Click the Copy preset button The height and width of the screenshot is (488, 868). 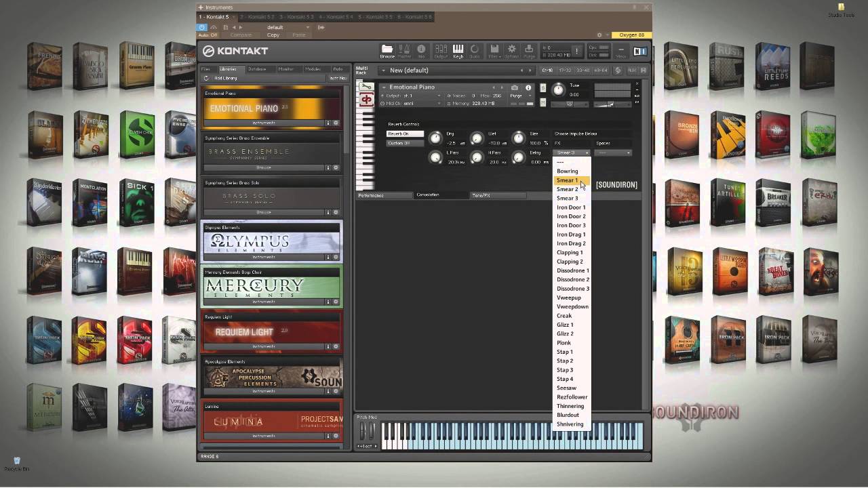(x=273, y=35)
